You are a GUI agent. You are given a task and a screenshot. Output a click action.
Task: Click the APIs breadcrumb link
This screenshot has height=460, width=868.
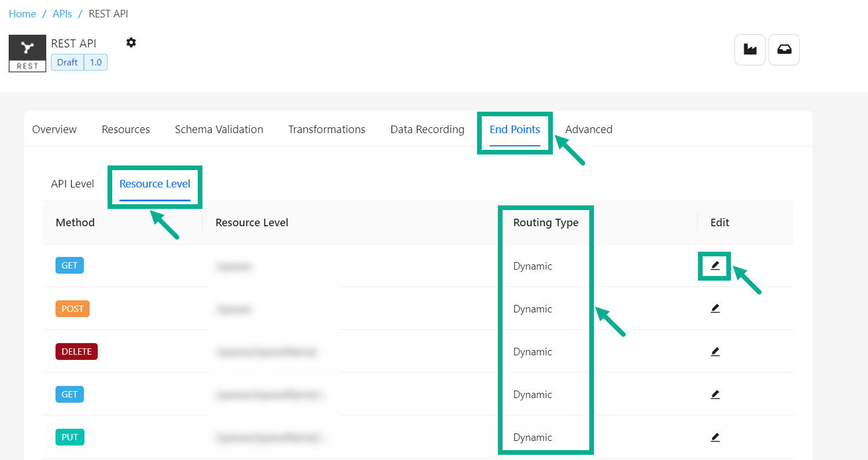click(62, 14)
